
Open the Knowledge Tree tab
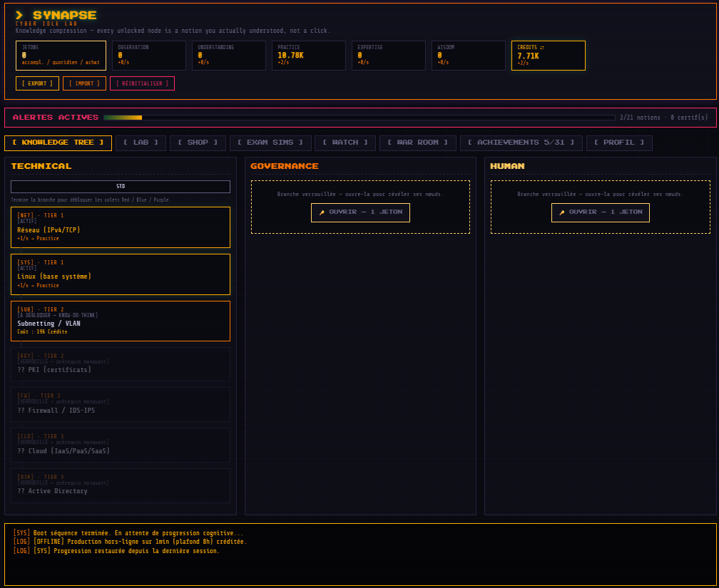[58, 143]
